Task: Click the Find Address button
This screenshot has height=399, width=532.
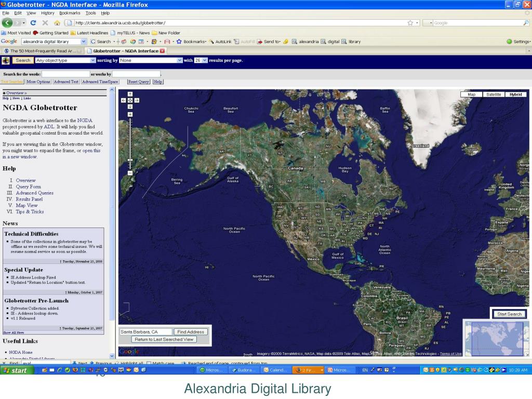Action: 190,332
